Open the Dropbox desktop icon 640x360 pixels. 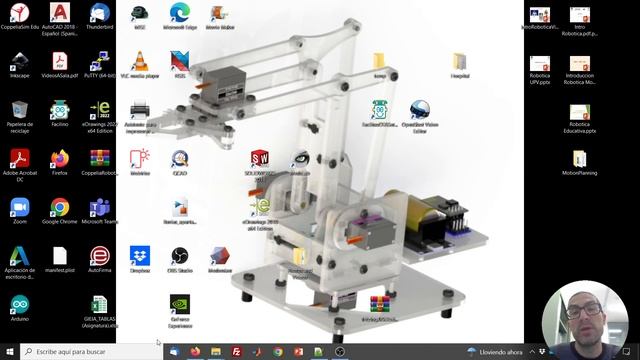tap(140, 259)
